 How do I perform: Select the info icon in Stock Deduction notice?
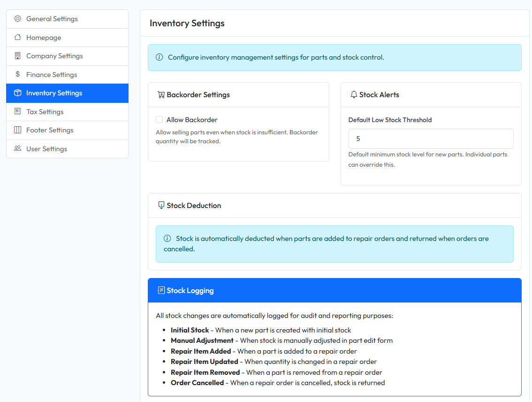pos(167,238)
